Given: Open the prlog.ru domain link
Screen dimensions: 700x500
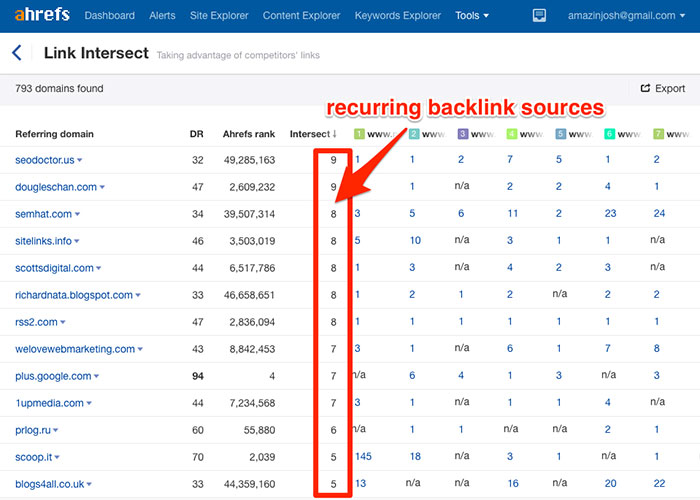Looking at the screenshot, I should [33, 430].
